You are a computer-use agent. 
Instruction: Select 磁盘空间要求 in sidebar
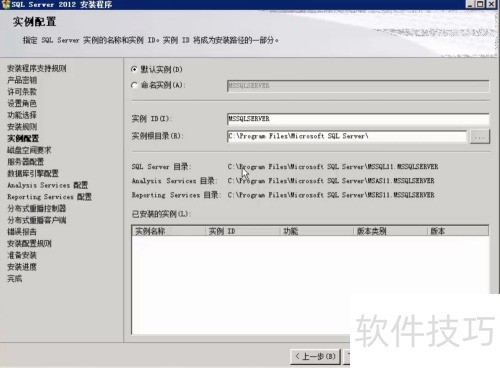click(x=29, y=150)
